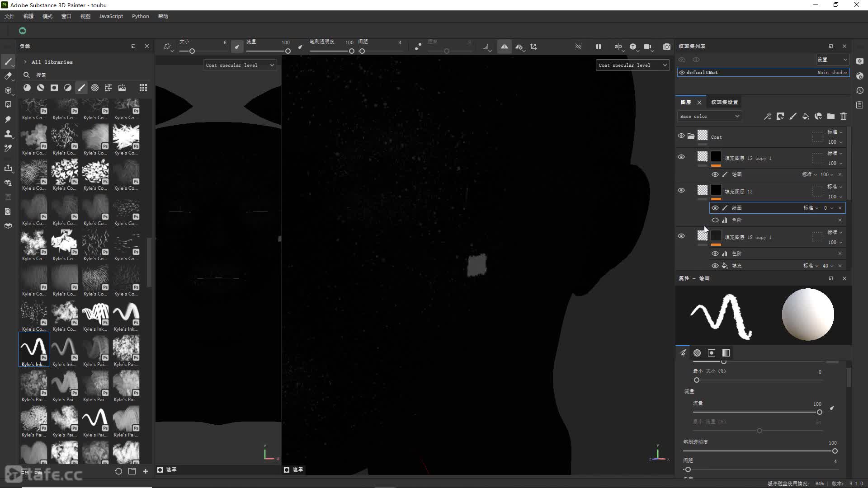The width and height of the screenshot is (868, 488).
Task: Open the JavaScript menu
Action: pyautogui.click(x=111, y=16)
